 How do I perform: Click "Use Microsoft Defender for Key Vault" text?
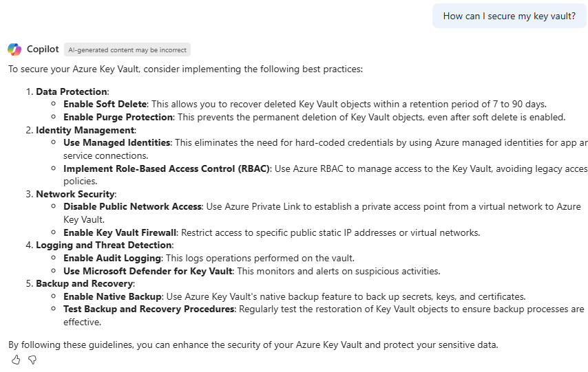pos(147,271)
